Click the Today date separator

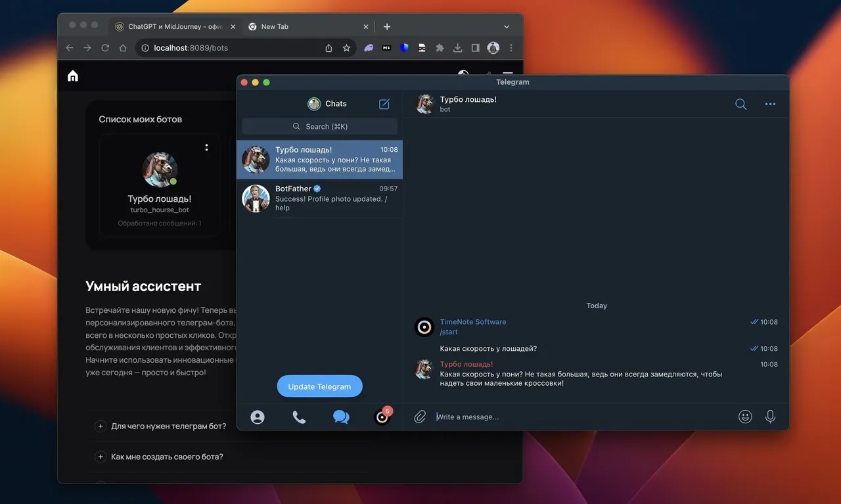(597, 306)
